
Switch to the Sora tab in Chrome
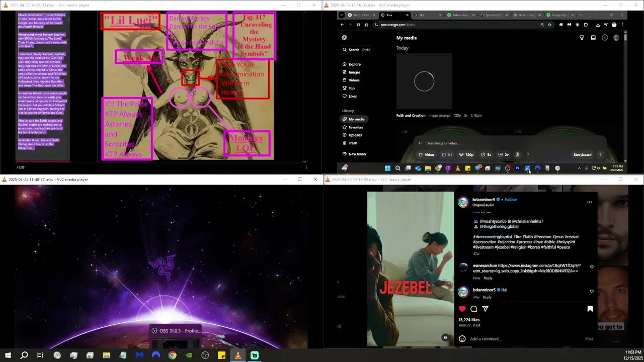(x=395, y=15)
